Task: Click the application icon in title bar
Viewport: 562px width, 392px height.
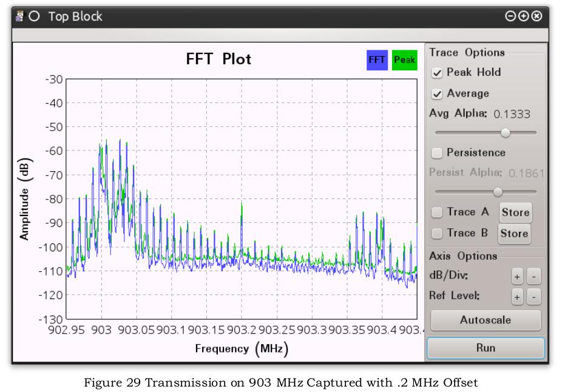Action: [19, 16]
